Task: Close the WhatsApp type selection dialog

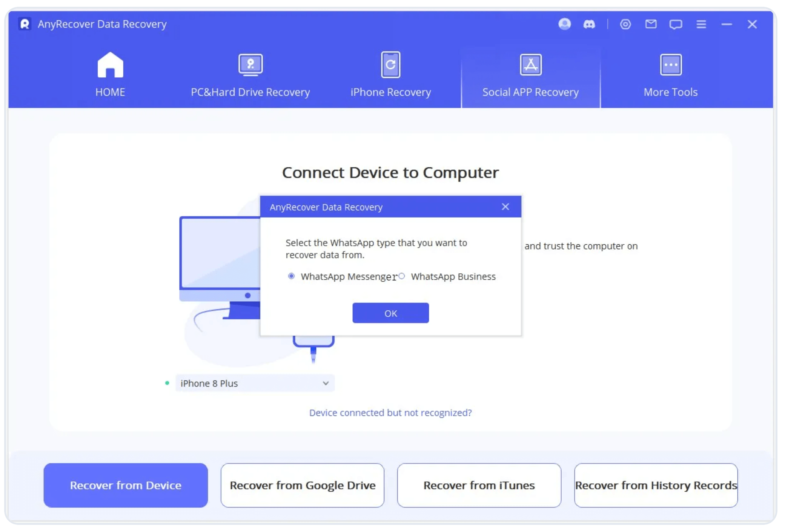Action: pos(505,207)
